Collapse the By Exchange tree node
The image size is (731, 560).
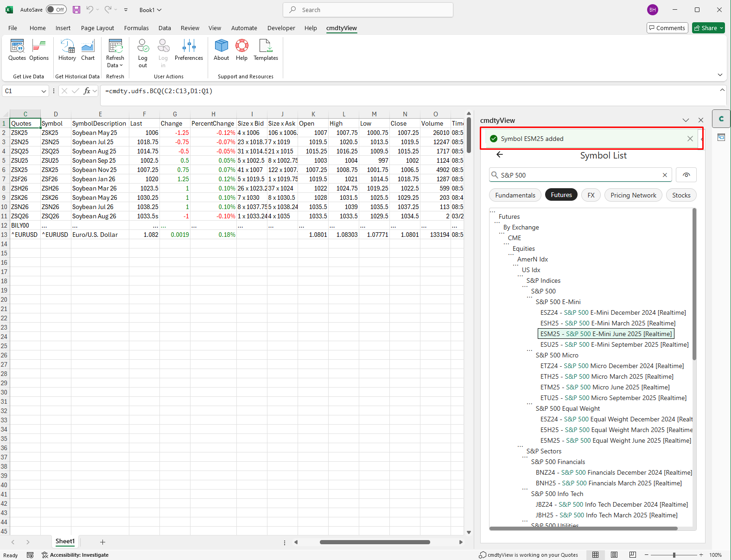[x=497, y=223]
